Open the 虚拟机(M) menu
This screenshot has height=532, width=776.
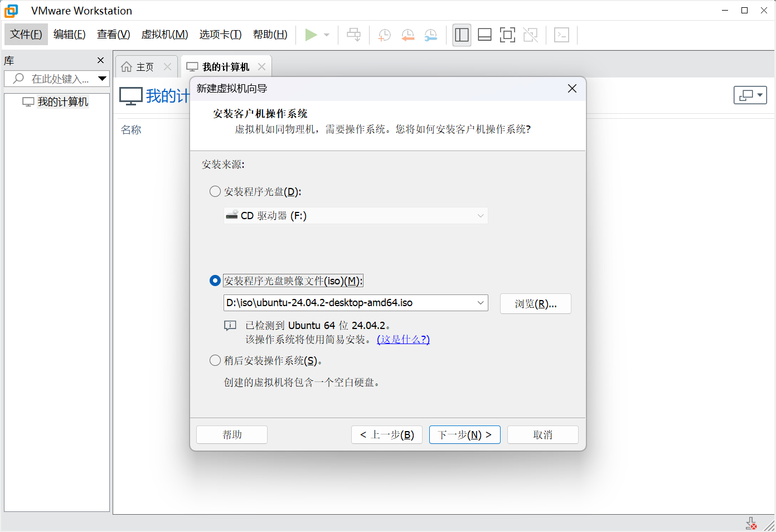point(165,35)
